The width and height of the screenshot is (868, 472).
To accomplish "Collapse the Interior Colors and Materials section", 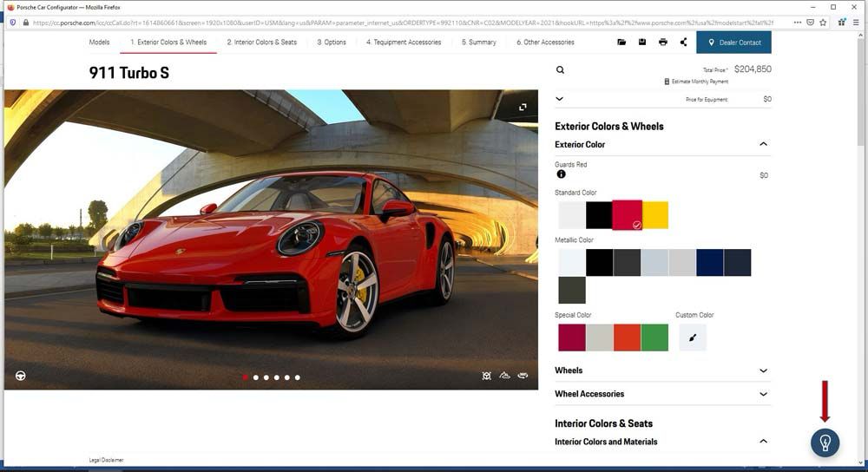I will pyautogui.click(x=763, y=441).
